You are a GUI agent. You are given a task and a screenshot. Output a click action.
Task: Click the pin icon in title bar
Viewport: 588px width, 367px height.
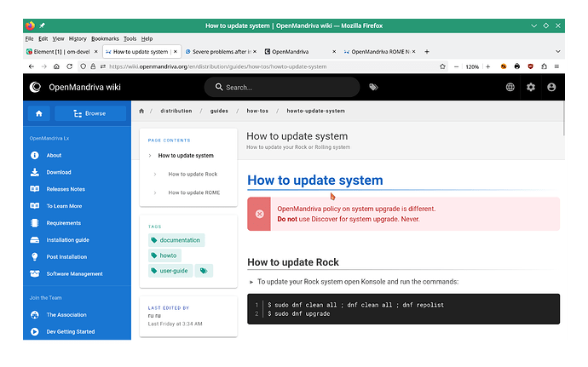click(42, 26)
